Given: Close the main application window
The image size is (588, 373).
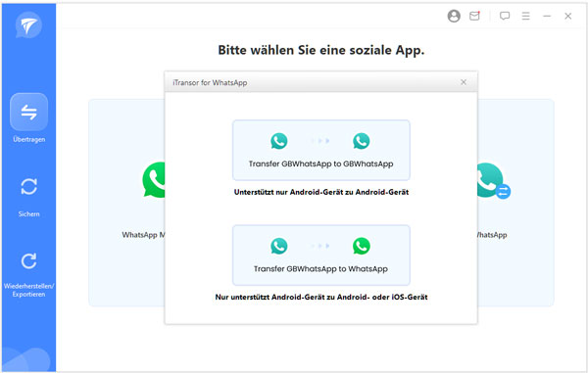Looking at the screenshot, I should 568,16.
